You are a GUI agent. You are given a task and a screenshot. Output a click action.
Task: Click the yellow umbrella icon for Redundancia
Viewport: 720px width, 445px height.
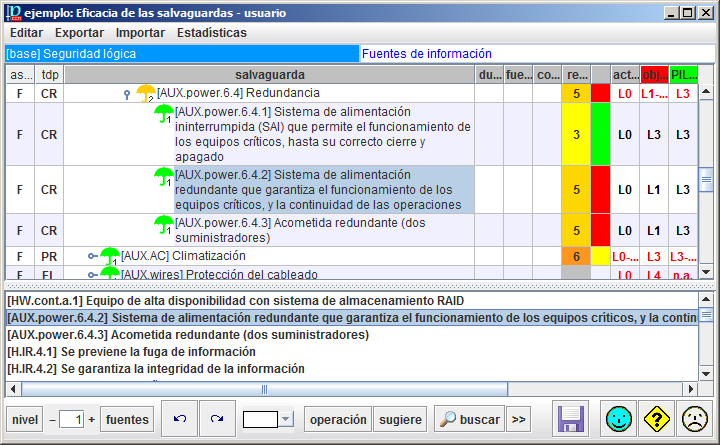click(x=145, y=93)
